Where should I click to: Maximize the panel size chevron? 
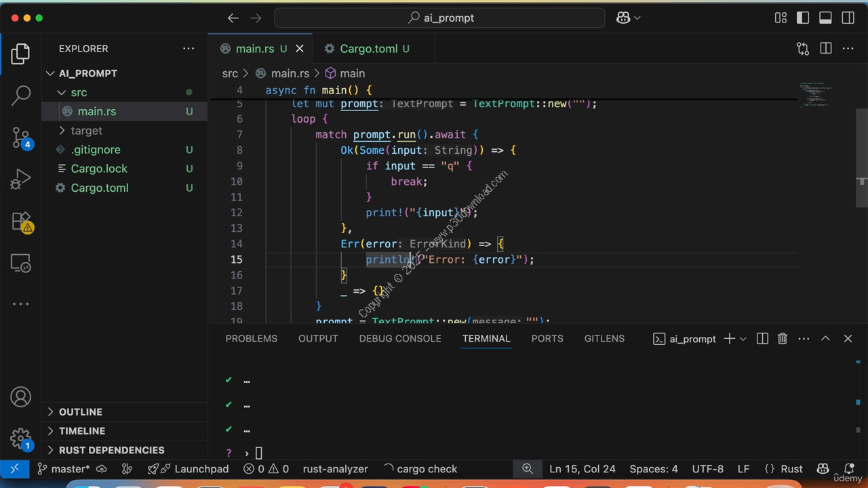coord(825,338)
